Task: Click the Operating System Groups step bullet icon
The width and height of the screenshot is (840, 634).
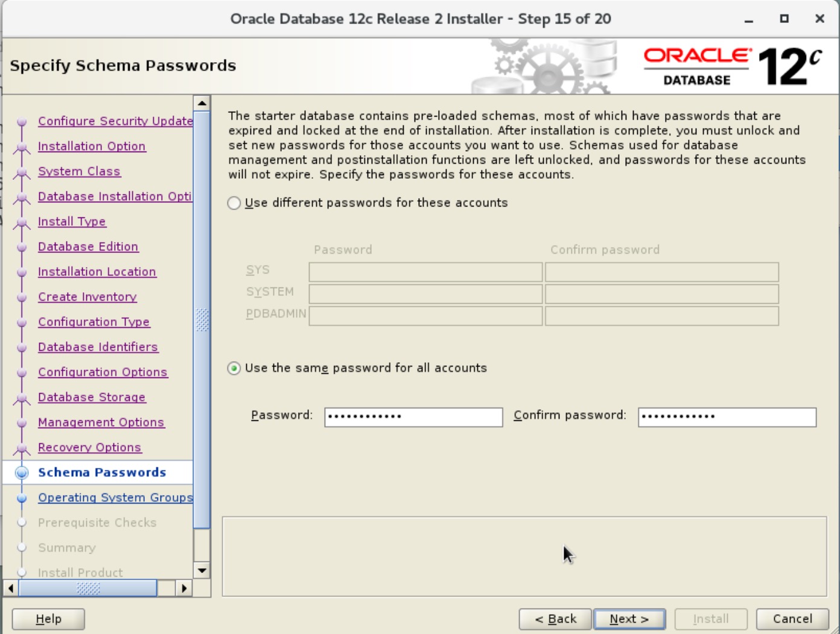Action: coord(22,498)
